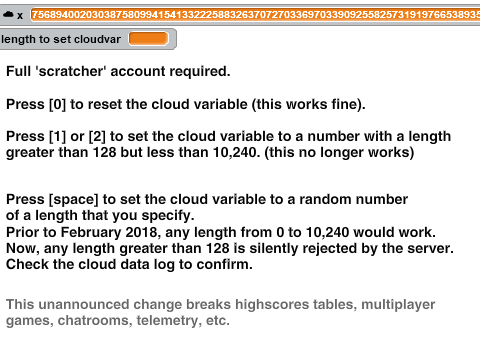This screenshot has height=360, width=480.
Task: Click the [2] key reference text
Action: pos(97,137)
